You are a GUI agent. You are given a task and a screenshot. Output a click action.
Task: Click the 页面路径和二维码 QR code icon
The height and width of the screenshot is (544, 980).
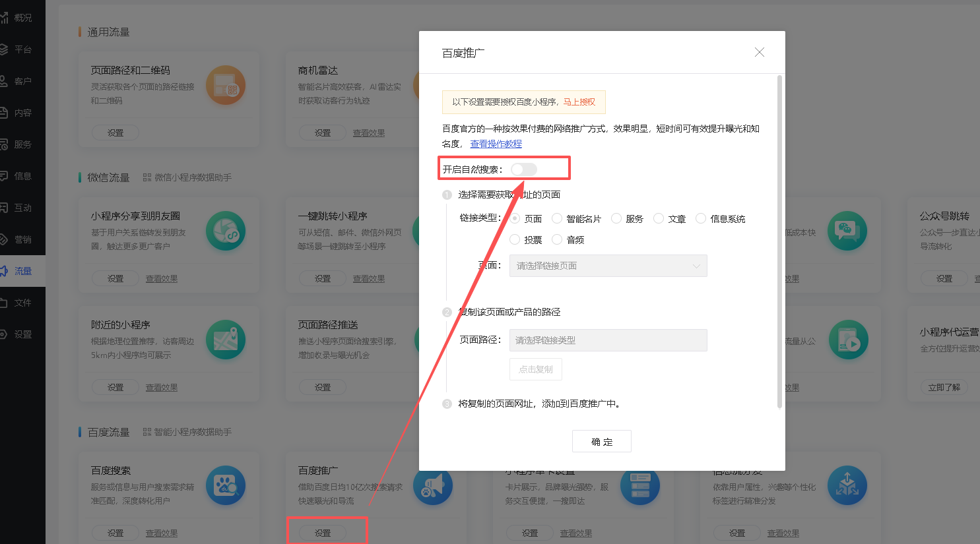click(x=226, y=85)
